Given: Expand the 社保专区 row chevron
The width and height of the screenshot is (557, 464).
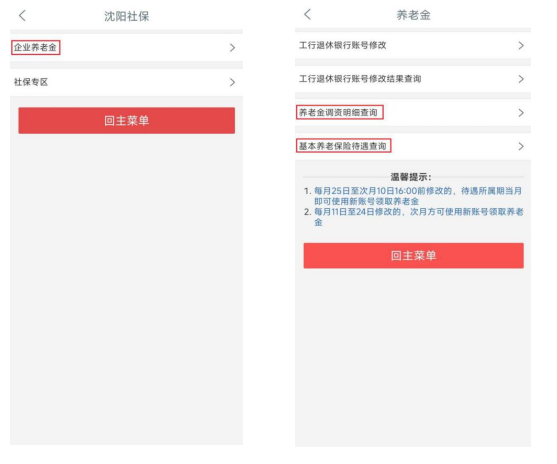Looking at the screenshot, I should [x=232, y=82].
